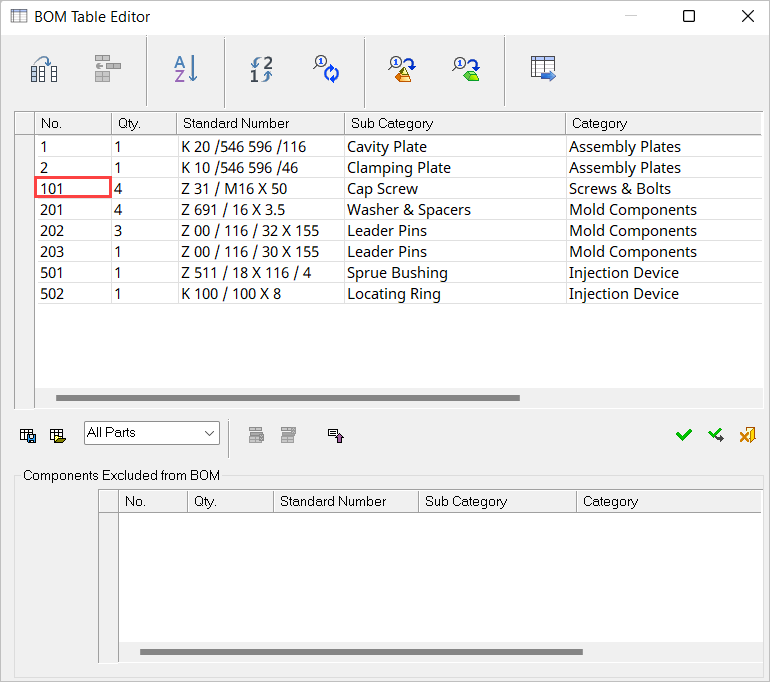Click the magnifier with green part icon
The height and width of the screenshot is (682, 770).
tap(465, 69)
